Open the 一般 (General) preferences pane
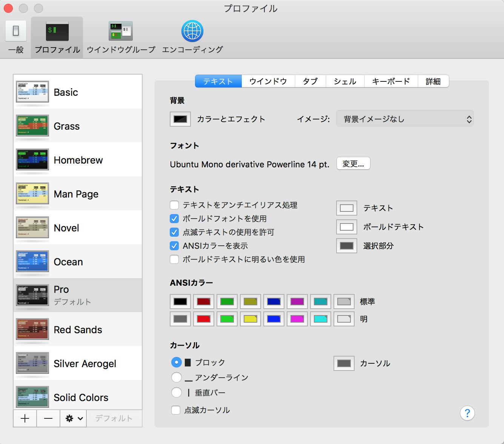This screenshot has height=444, width=504. point(15,37)
